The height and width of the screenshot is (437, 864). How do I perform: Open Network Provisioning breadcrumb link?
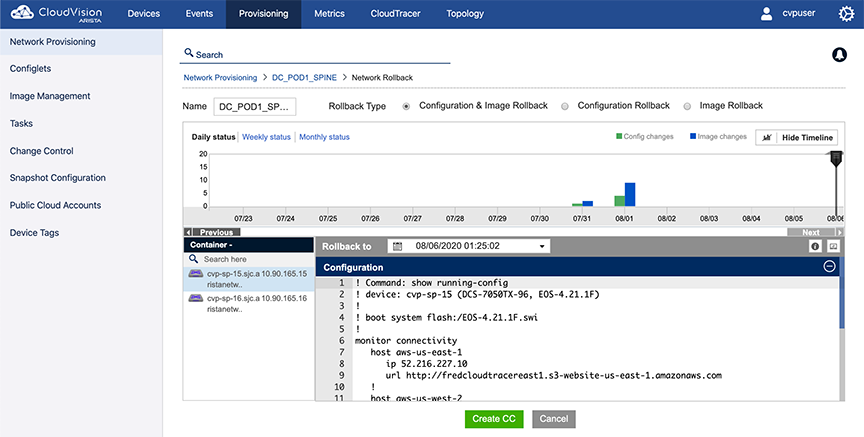click(x=220, y=78)
